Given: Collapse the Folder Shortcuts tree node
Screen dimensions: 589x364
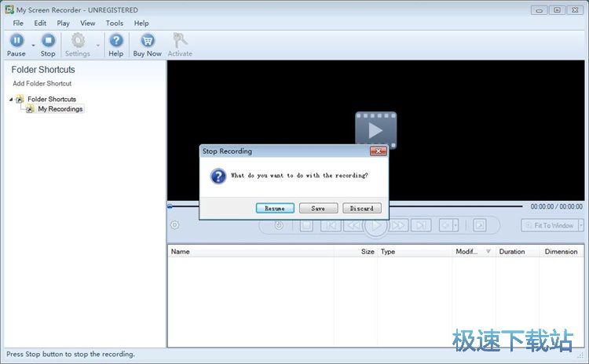Looking at the screenshot, I should [x=11, y=100].
